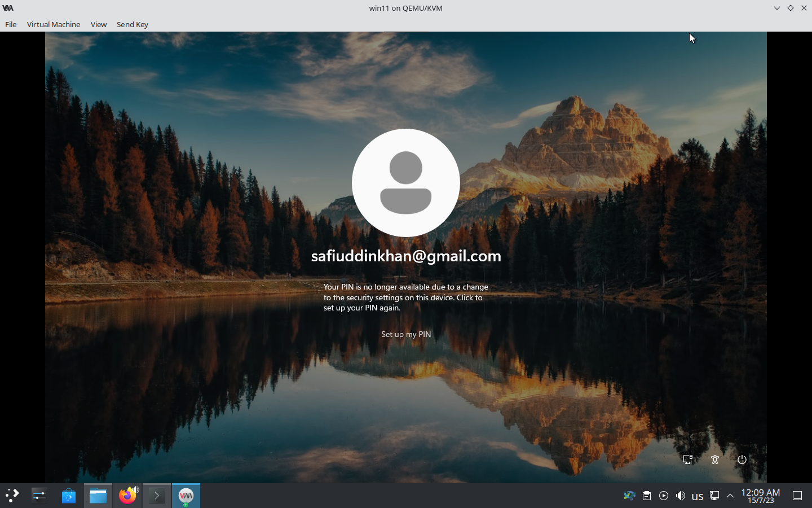Open the media player tray icon
The width and height of the screenshot is (812, 508).
(664, 496)
